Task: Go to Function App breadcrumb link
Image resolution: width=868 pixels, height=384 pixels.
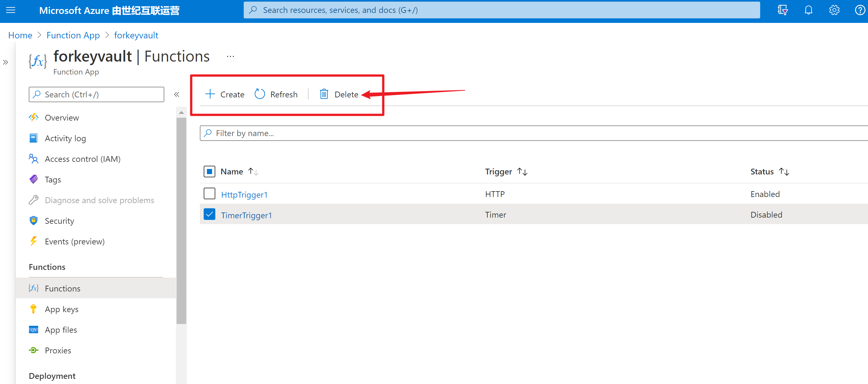Action: [73, 35]
